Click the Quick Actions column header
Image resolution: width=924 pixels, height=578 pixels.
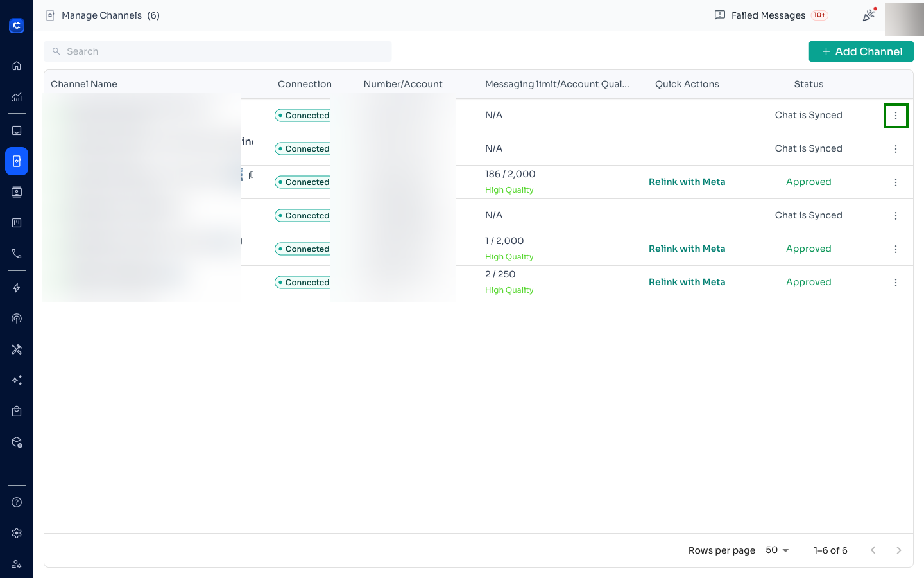pyautogui.click(x=687, y=84)
